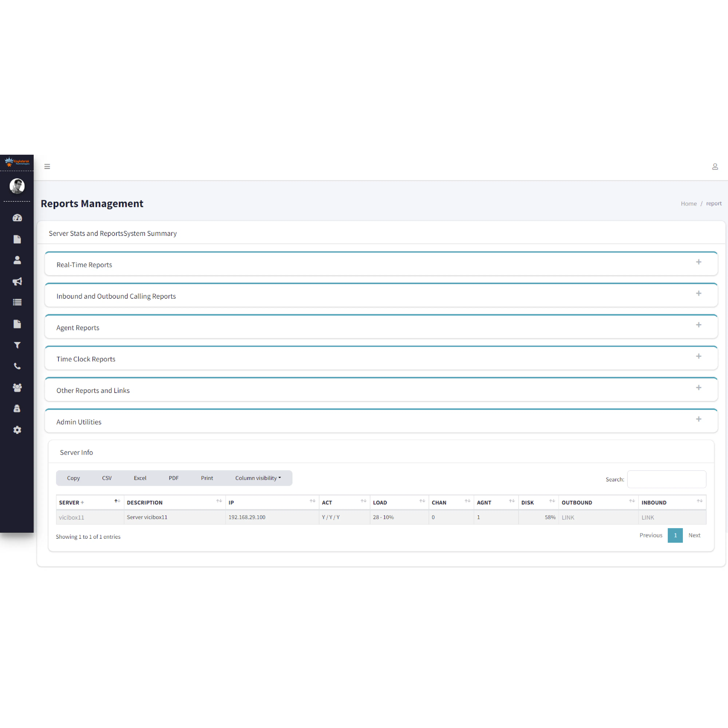Click the IP address 192.168.29.100 cell
Viewport: 728px width, 728px height.
pyautogui.click(x=272, y=517)
